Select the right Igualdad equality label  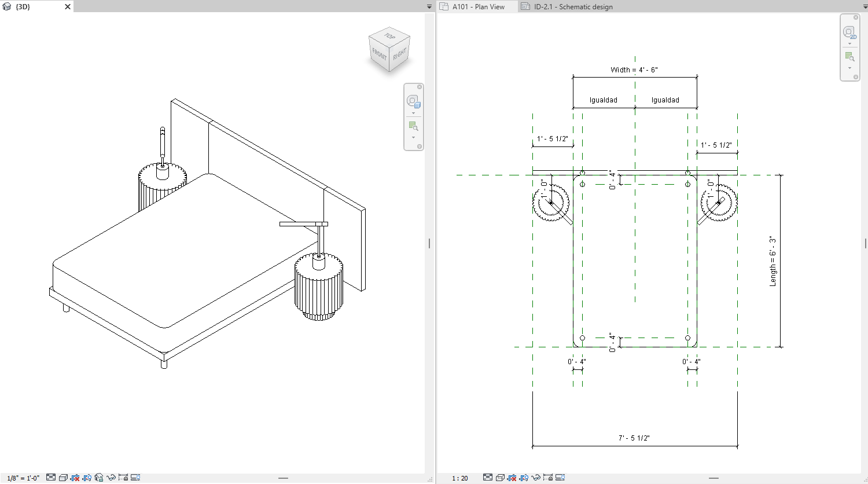[x=665, y=100]
